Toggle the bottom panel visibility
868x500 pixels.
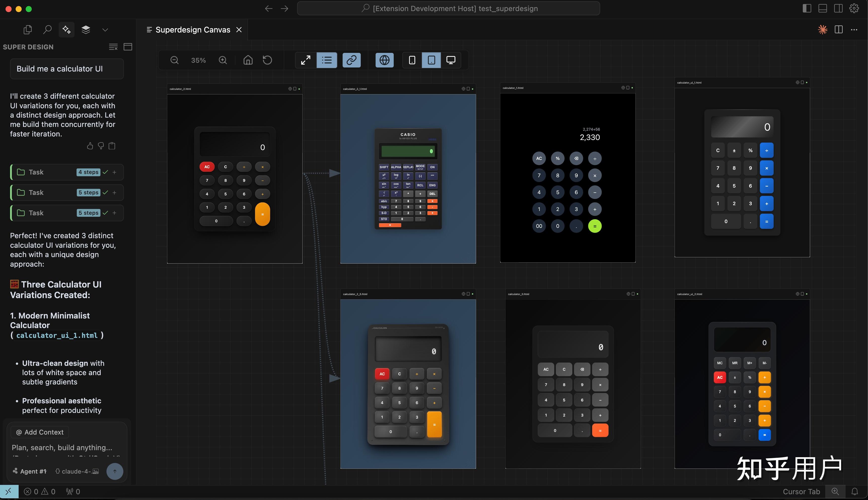click(823, 8)
